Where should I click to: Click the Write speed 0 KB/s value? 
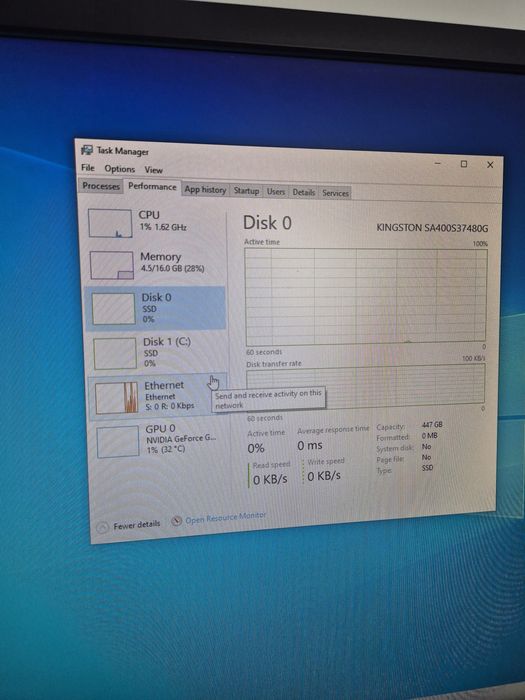(324, 476)
